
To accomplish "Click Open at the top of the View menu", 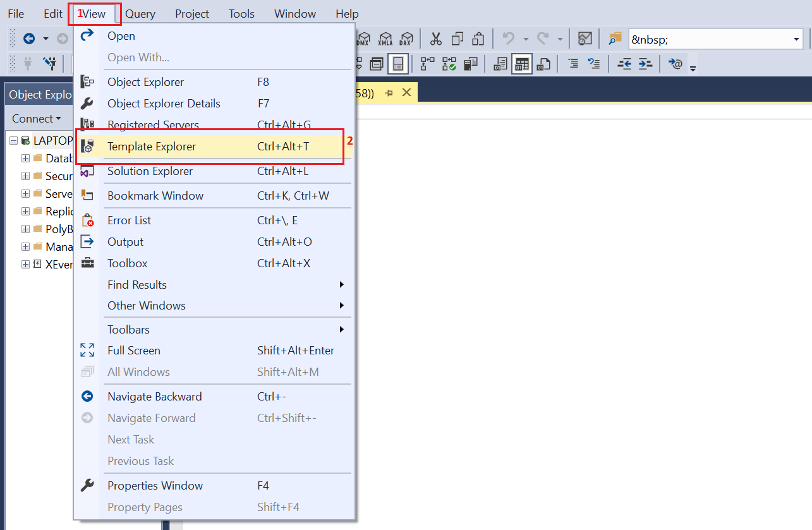I will click(x=120, y=36).
